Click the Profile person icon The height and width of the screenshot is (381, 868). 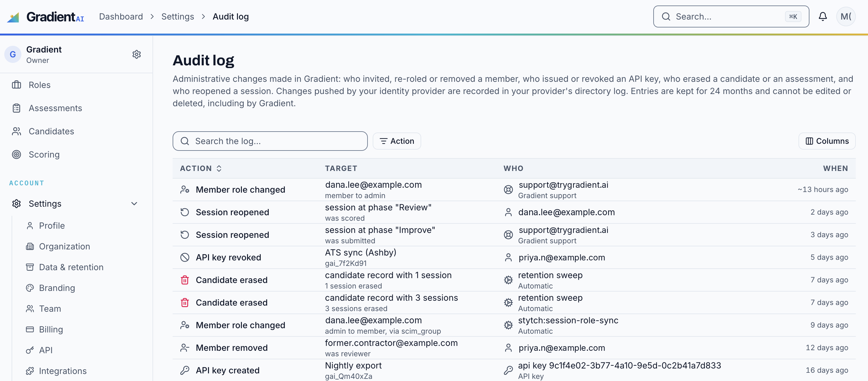click(30, 226)
